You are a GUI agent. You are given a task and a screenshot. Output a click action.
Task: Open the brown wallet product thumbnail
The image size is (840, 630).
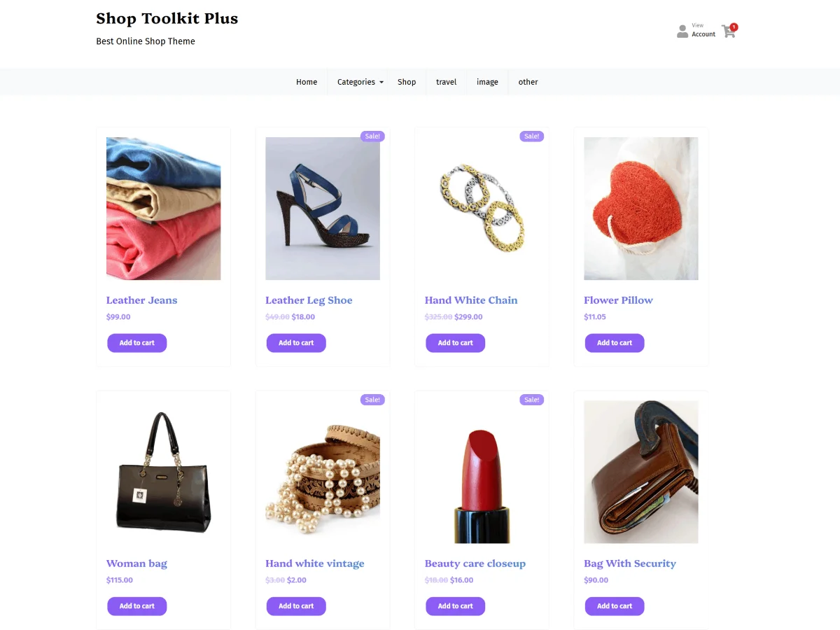(640, 472)
